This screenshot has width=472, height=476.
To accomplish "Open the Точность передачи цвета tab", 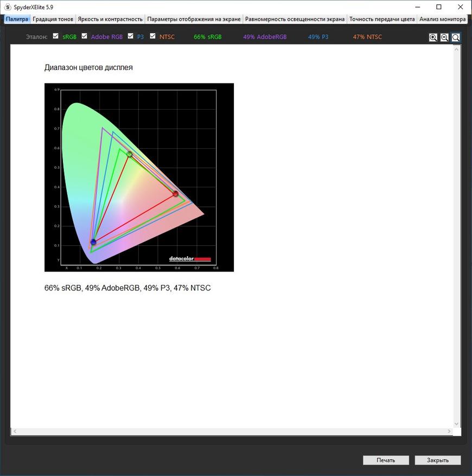I will 382,19.
